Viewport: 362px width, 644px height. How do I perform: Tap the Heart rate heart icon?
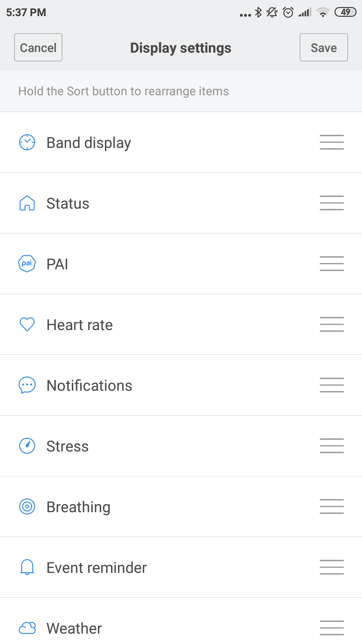tap(27, 324)
